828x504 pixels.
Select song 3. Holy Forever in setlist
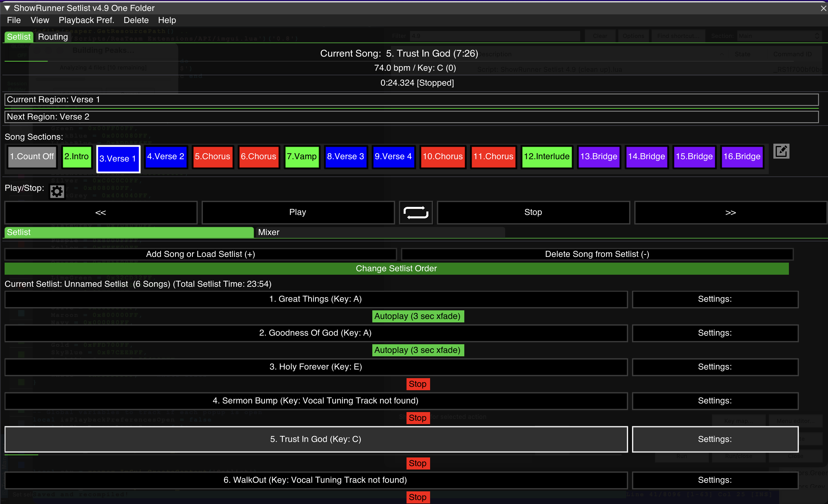[316, 367]
